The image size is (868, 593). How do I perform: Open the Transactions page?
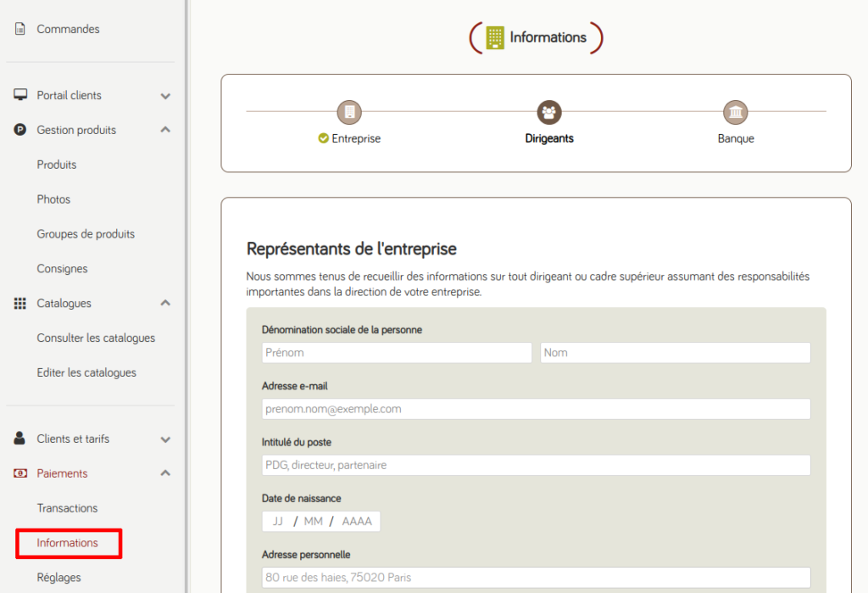click(x=67, y=508)
